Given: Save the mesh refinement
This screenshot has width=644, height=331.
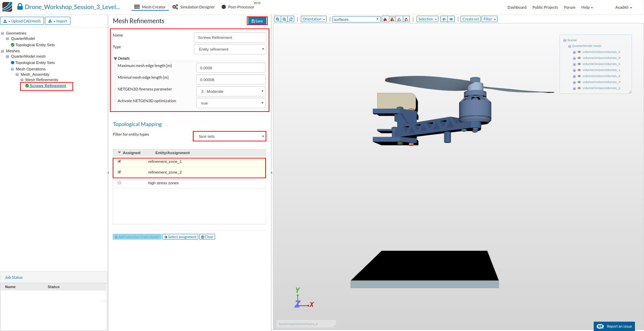Looking at the screenshot, I should pyautogui.click(x=257, y=21).
